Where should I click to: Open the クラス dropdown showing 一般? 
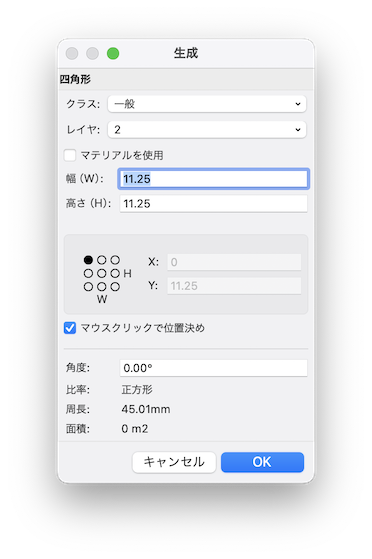[x=207, y=104]
